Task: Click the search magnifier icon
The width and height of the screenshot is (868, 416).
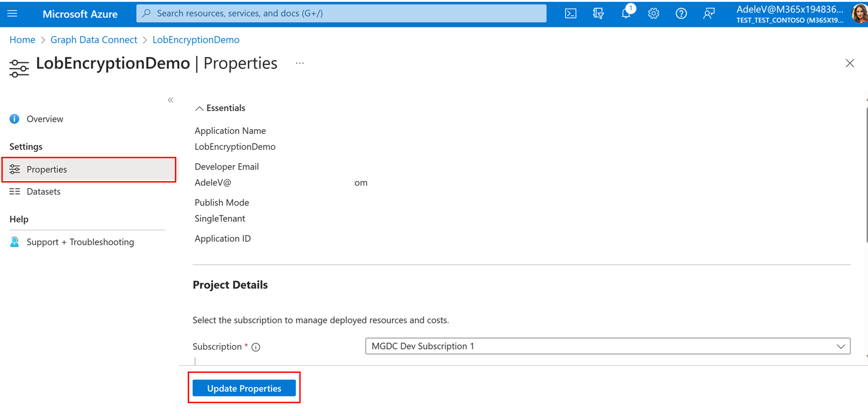Action: click(147, 13)
